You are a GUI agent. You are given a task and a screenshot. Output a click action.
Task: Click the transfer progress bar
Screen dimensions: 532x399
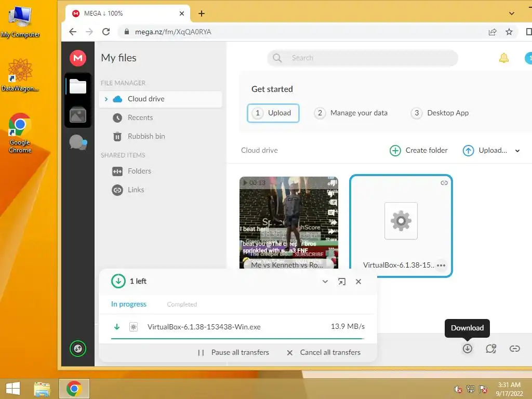[x=237, y=339]
